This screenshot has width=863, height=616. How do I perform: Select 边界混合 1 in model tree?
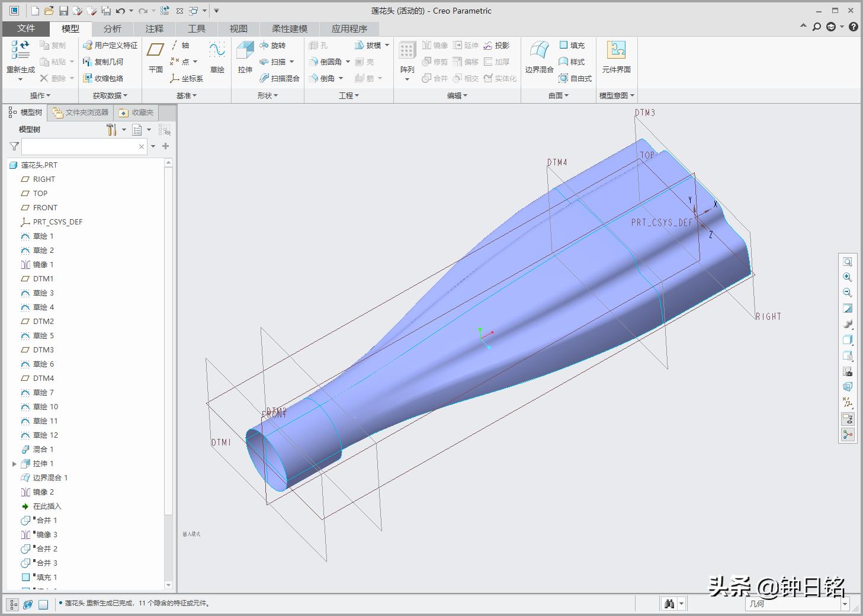pyautogui.click(x=50, y=478)
